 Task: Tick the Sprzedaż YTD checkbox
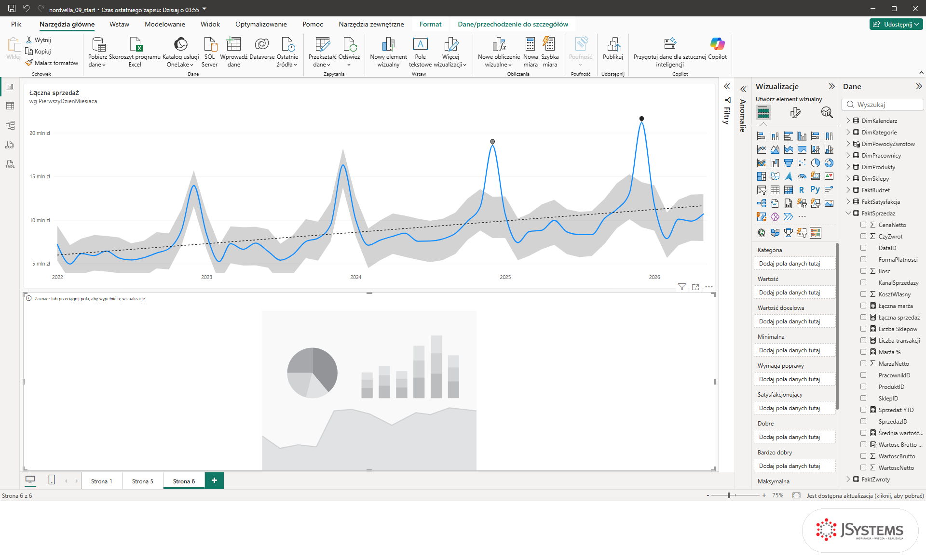pyautogui.click(x=863, y=410)
